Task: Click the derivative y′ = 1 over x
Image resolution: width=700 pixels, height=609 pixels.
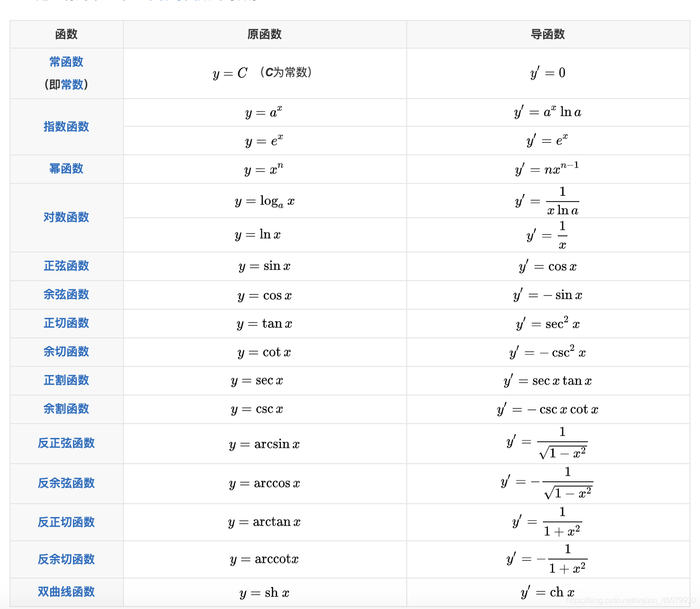Action: click(x=547, y=235)
